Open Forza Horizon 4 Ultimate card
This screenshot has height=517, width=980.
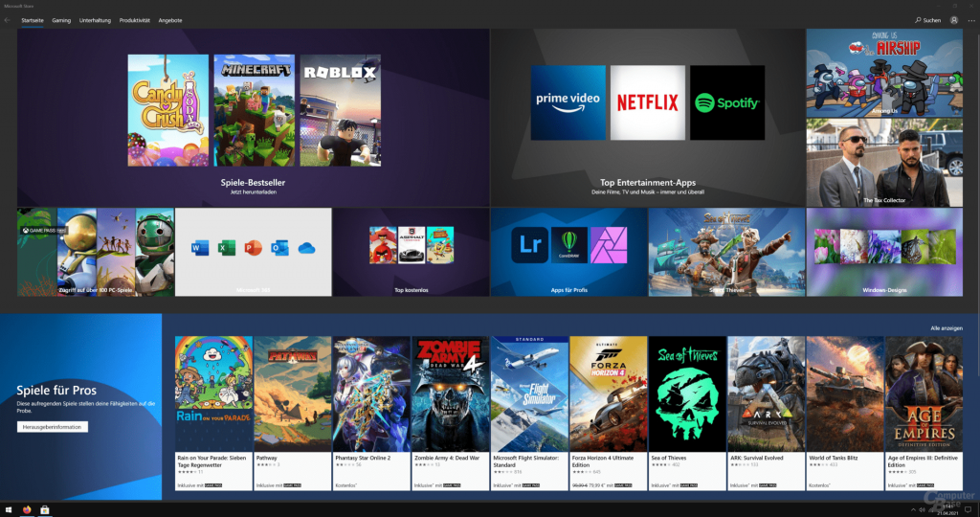coord(608,414)
